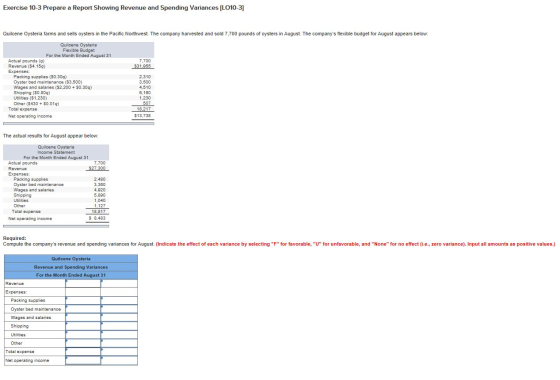This screenshot has height=380, width=560.
Task: Click the '$13,738' flexible budget net income value
Action: tap(142, 116)
